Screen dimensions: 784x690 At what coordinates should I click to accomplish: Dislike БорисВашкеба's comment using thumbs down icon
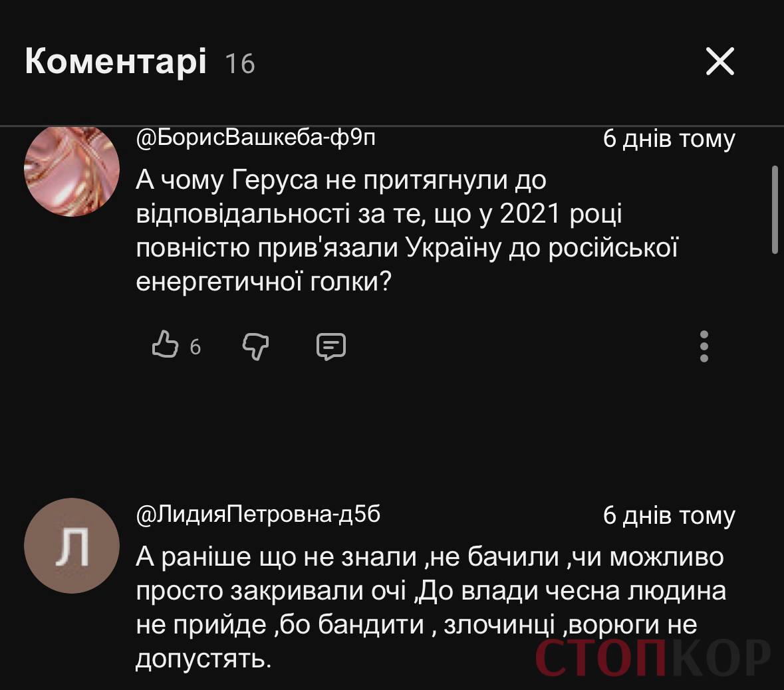[255, 346]
